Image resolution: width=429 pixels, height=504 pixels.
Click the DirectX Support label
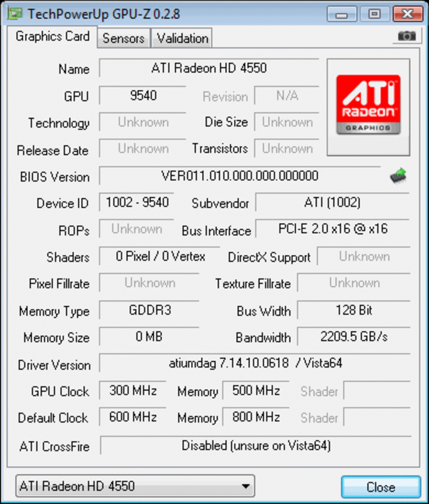point(269,257)
